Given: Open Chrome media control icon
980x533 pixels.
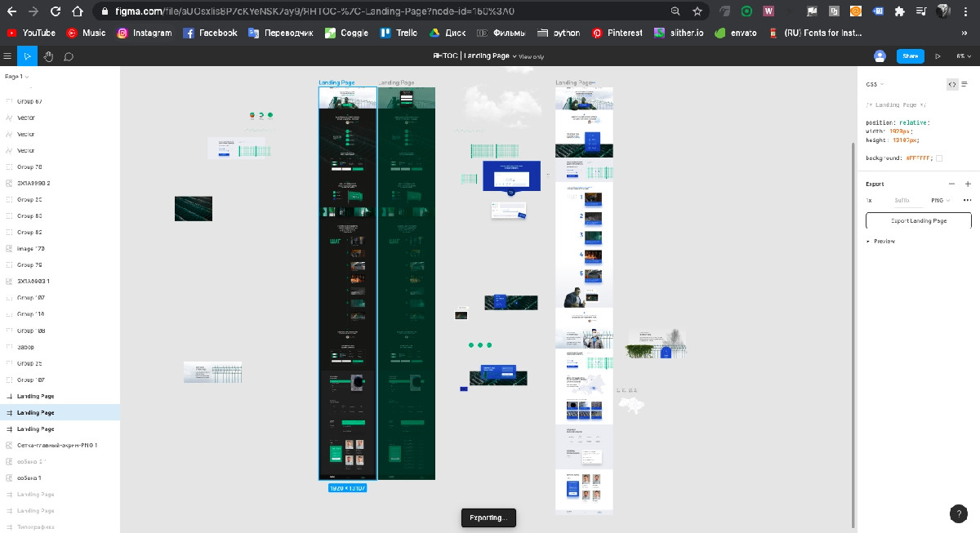Looking at the screenshot, I should 921,11.
